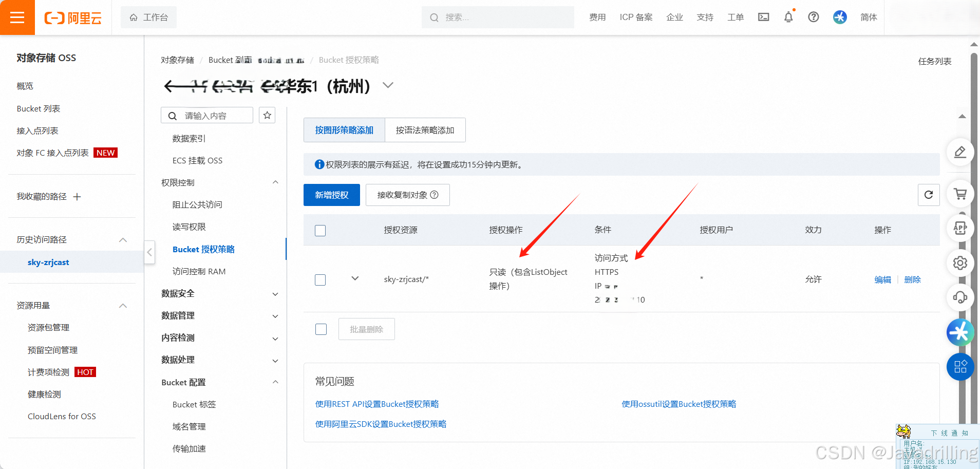This screenshot has width=980, height=469.
Task: Open 域名管理 menu item
Action: click(189, 426)
